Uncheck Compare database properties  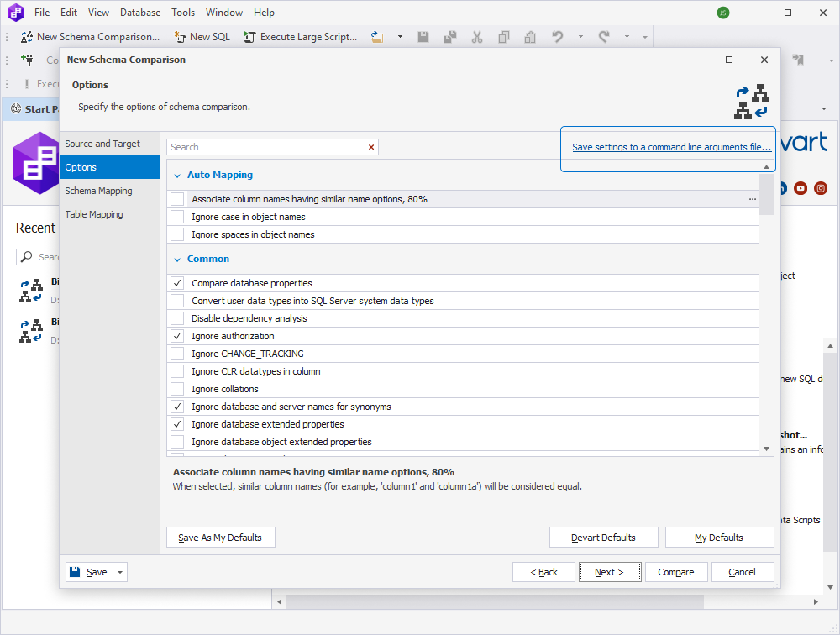[x=177, y=283]
